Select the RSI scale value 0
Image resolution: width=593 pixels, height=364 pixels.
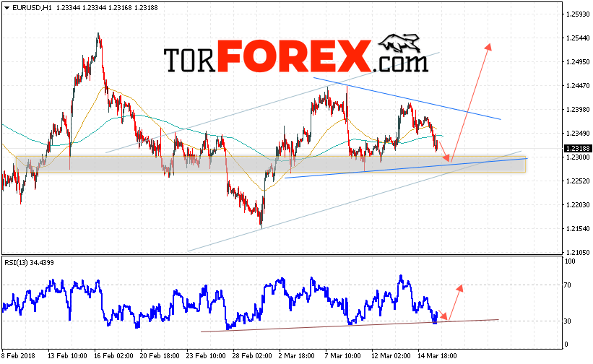[566, 344]
